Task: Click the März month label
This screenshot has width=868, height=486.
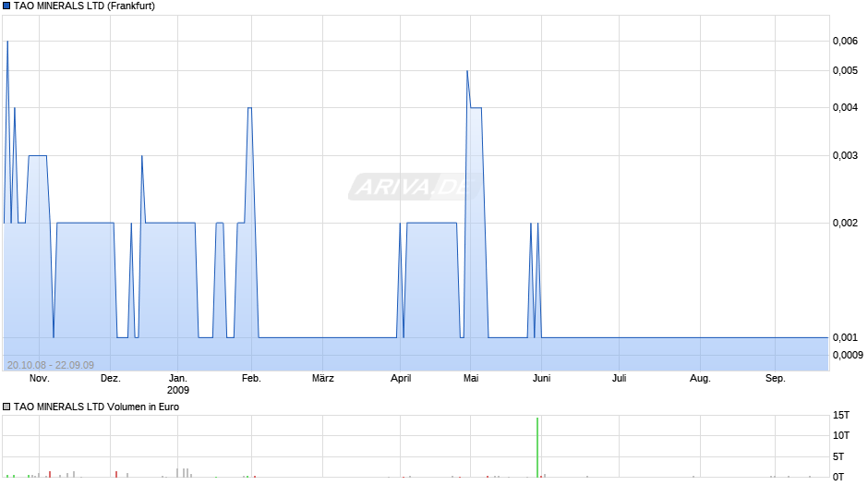Action: pos(323,379)
